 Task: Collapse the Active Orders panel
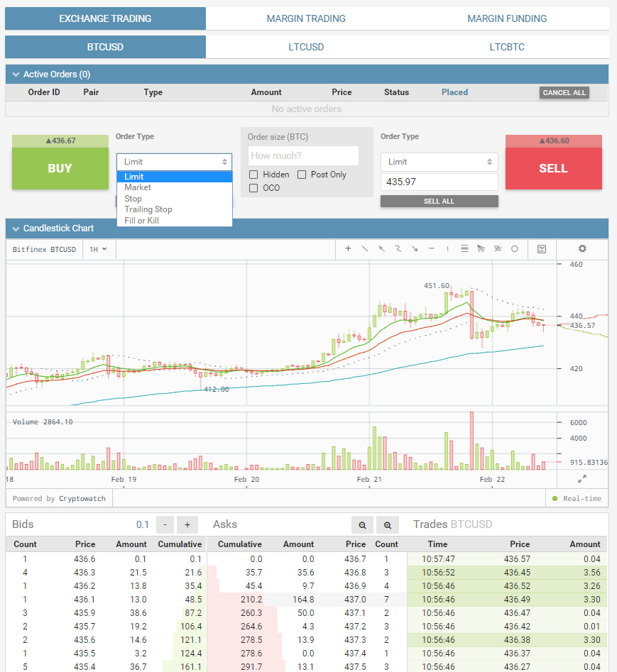click(16, 74)
